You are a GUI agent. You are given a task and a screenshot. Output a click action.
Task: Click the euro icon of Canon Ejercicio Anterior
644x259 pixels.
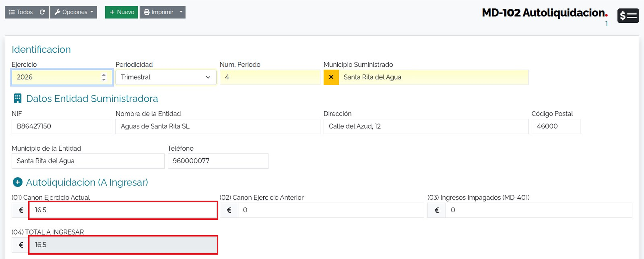(229, 210)
